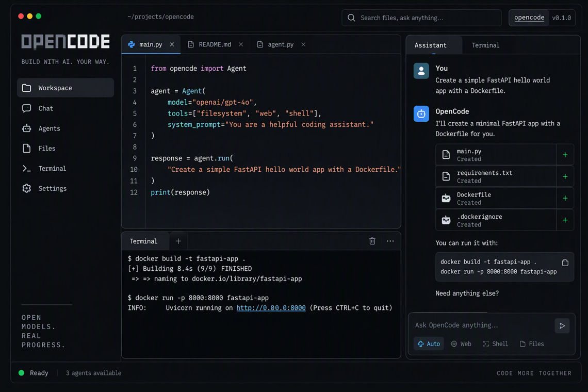Close the main.py tab

click(x=172, y=44)
